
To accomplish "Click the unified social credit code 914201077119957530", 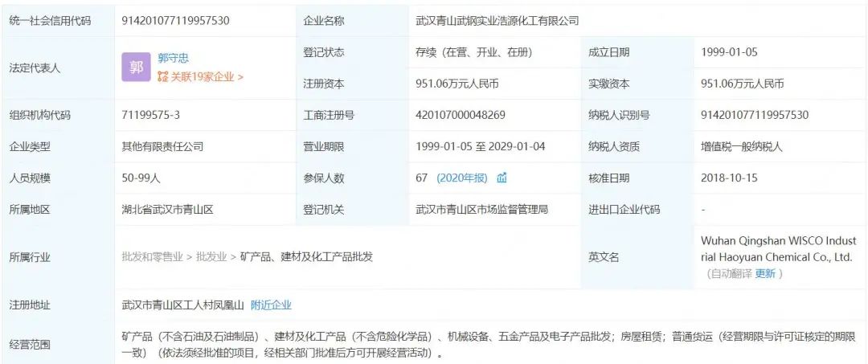I will [174, 21].
